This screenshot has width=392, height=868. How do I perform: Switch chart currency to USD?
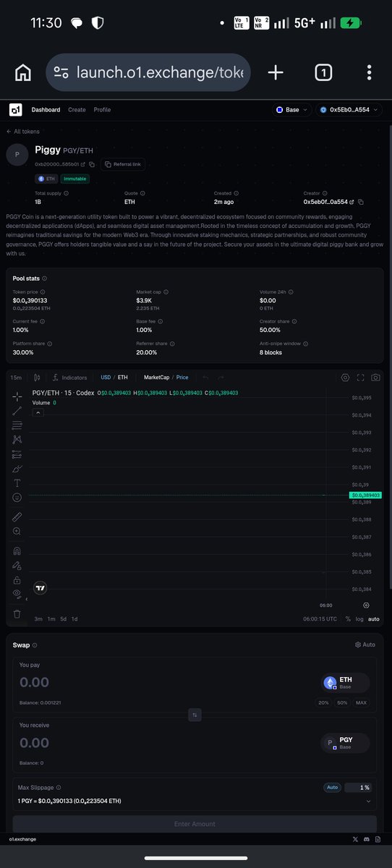click(x=106, y=378)
